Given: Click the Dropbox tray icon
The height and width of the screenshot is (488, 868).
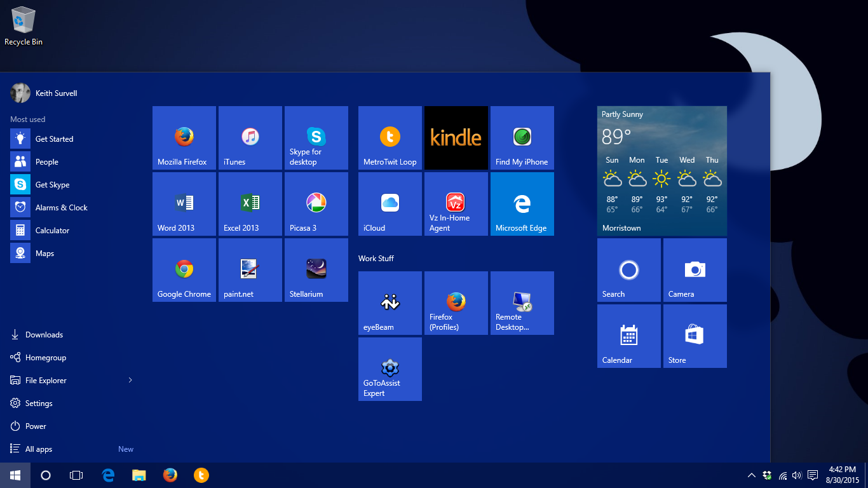Looking at the screenshot, I should click(x=767, y=475).
